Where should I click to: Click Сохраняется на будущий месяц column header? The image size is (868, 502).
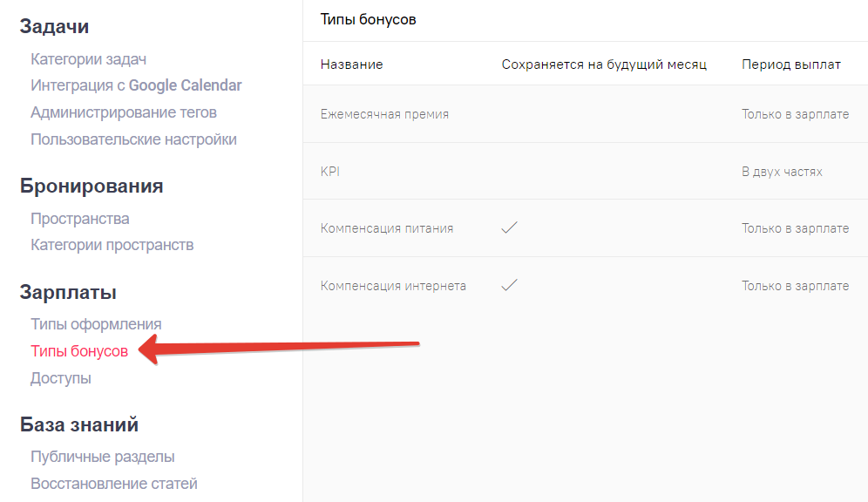604,64
